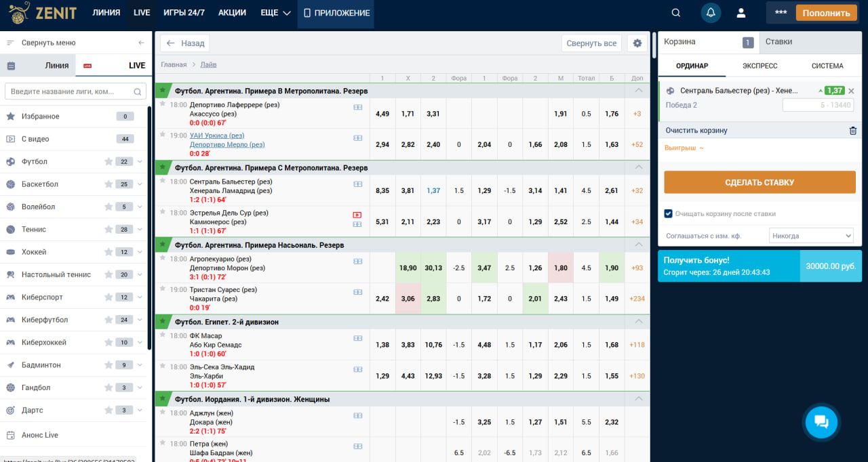The width and height of the screenshot is (868, 462).
Task: Click the Хоккей puck icon
Action: coord(10,252)
